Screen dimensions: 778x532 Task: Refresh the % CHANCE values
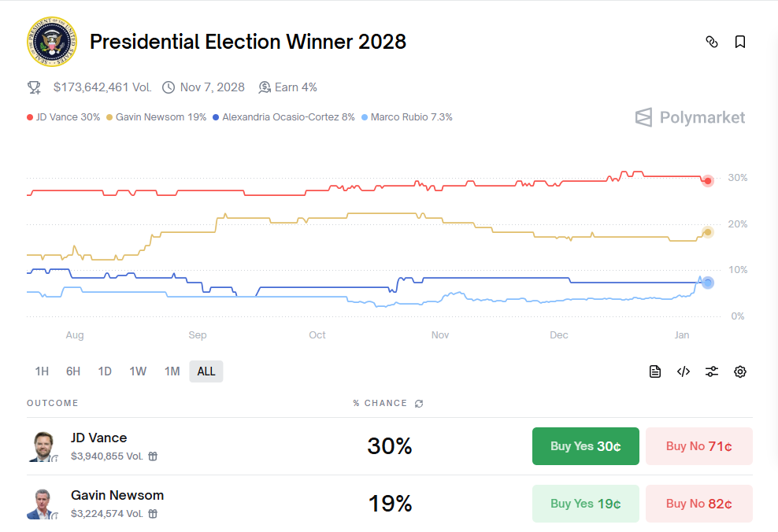418,403
